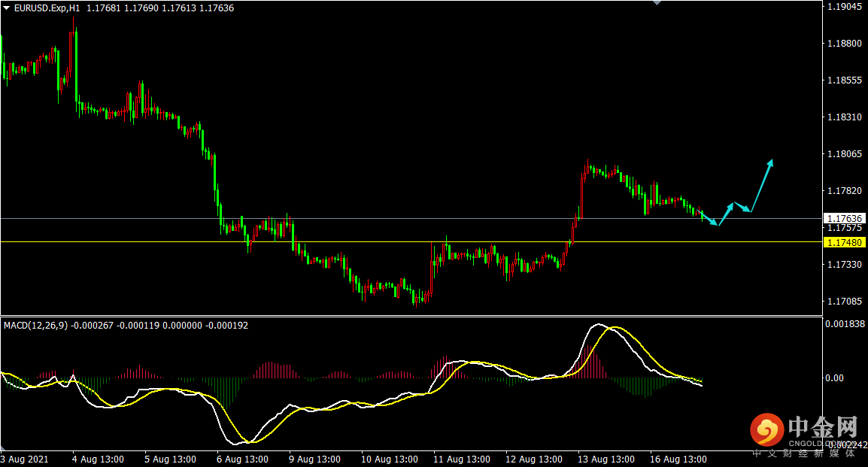Click the MACD value -0.000119
The height and width of the screenshot is (467, 868).
[138, 326]
